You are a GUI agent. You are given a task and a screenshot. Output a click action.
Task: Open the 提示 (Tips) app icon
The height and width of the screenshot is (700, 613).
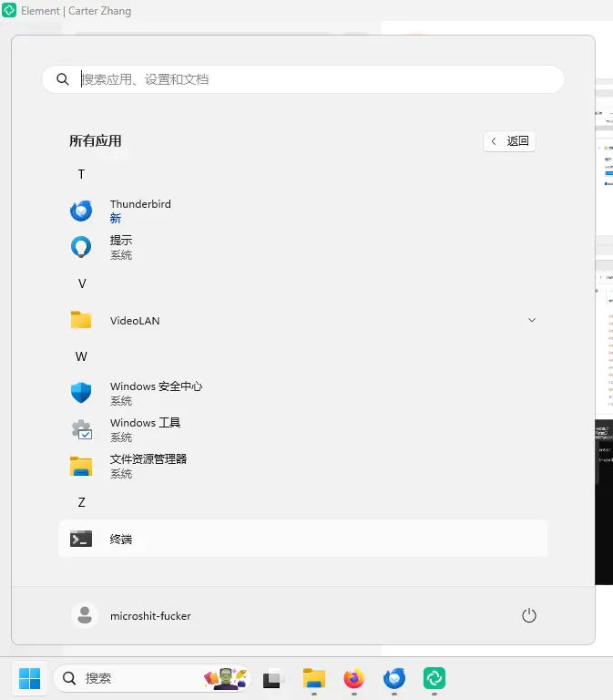[x=81, y=247]
